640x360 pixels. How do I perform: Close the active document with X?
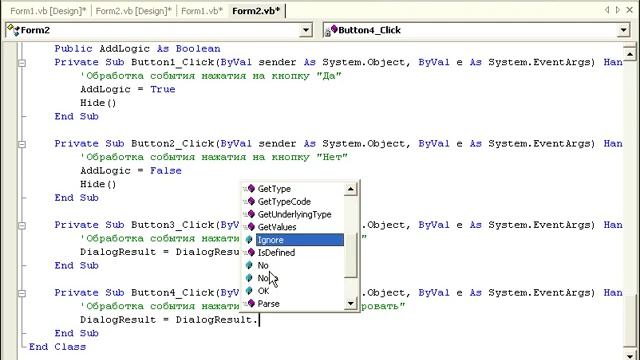630,10
